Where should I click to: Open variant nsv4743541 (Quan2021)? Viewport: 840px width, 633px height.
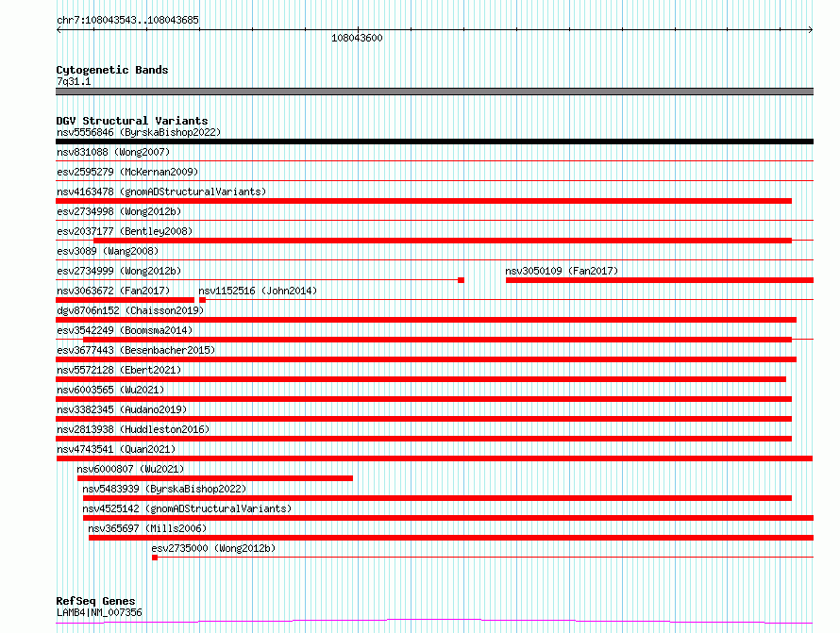[116, 449]
